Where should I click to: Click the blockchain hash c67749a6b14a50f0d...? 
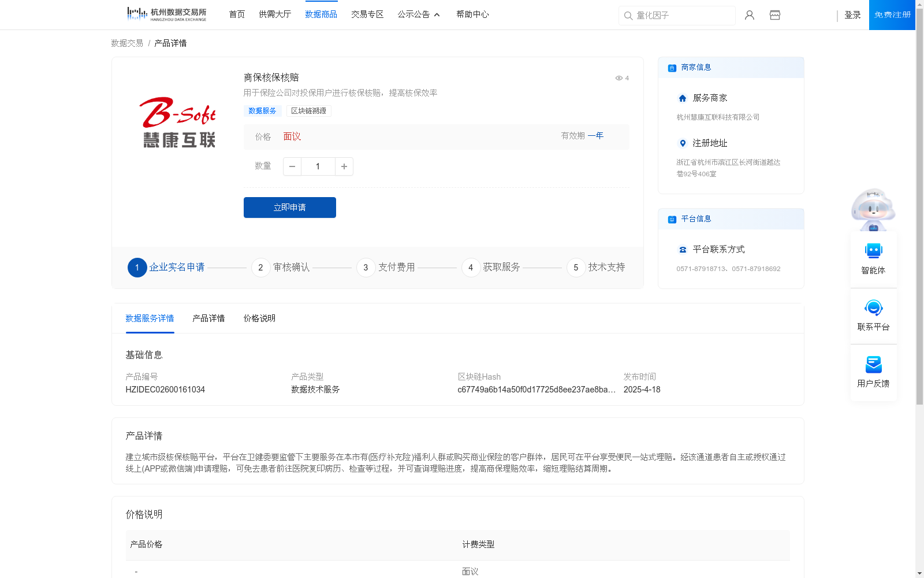(536, 390)
